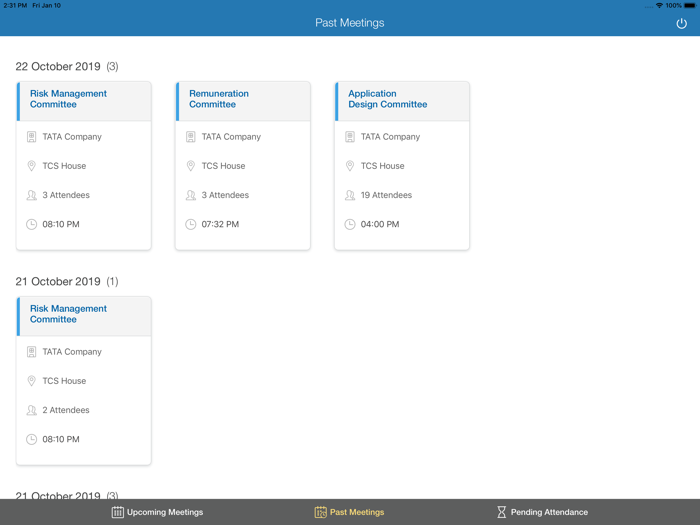Click the Past Meetings calendar icon
Viewport: 700px width, 525px height.
pos(321,512)
